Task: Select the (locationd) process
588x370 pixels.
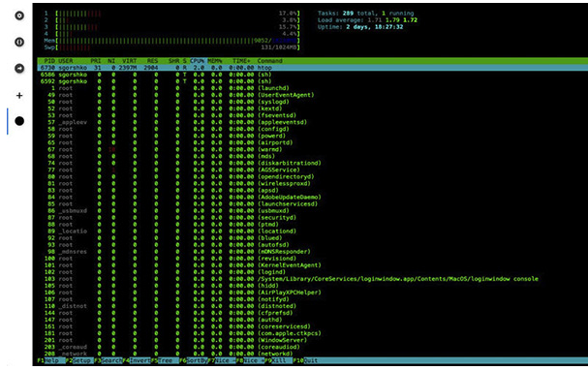Action: (x=312, y=231)
